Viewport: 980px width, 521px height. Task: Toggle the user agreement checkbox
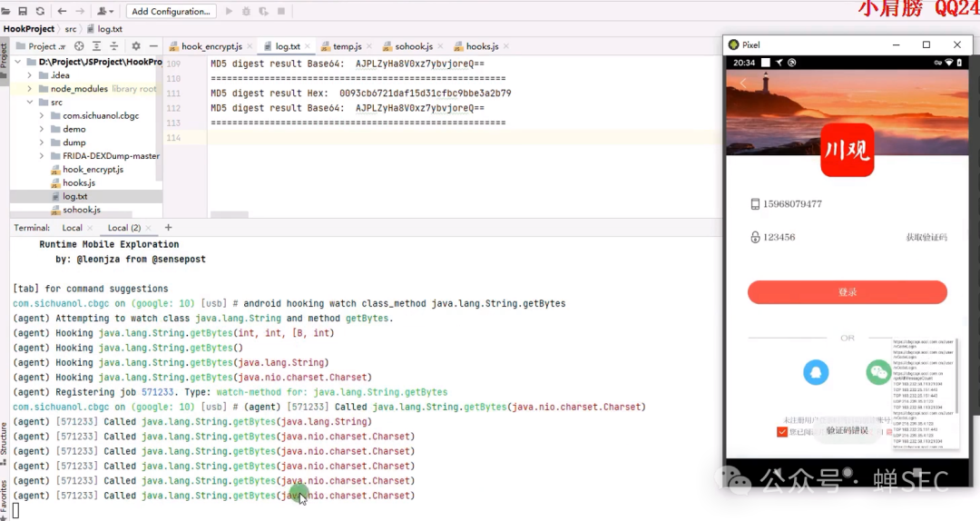[782, 431]
